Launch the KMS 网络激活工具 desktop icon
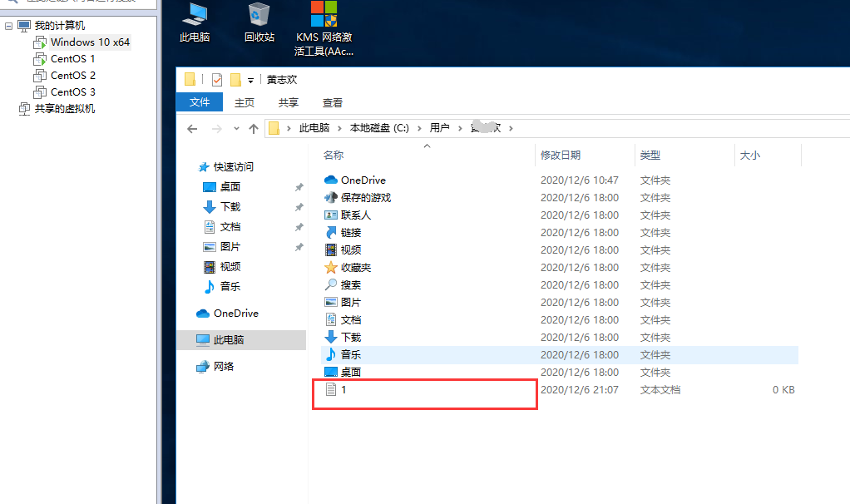 click(324, 29)
